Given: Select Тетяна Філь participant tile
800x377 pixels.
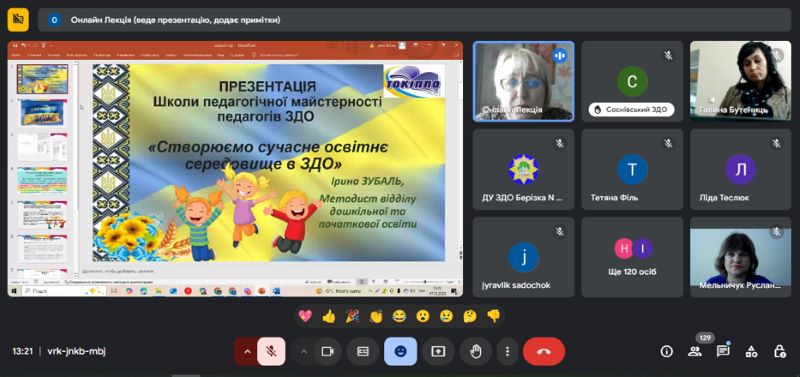Looking at the screenshot, I should coord(632,170).
